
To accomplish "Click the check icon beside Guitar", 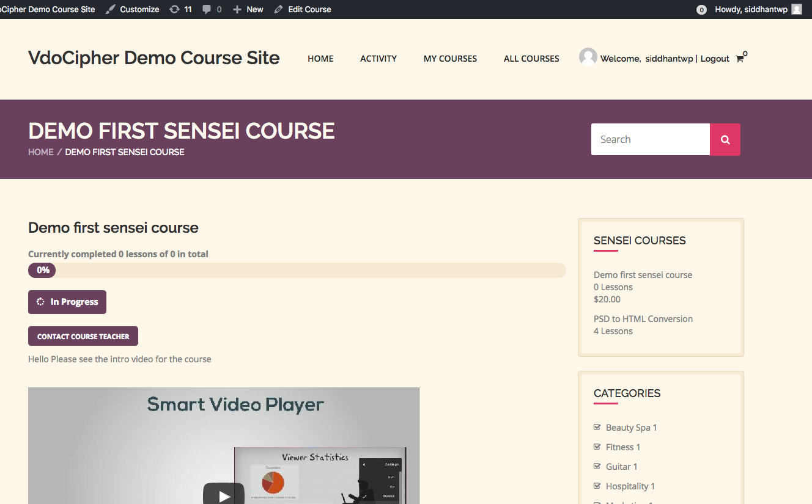I will click(x=597, y=466).
